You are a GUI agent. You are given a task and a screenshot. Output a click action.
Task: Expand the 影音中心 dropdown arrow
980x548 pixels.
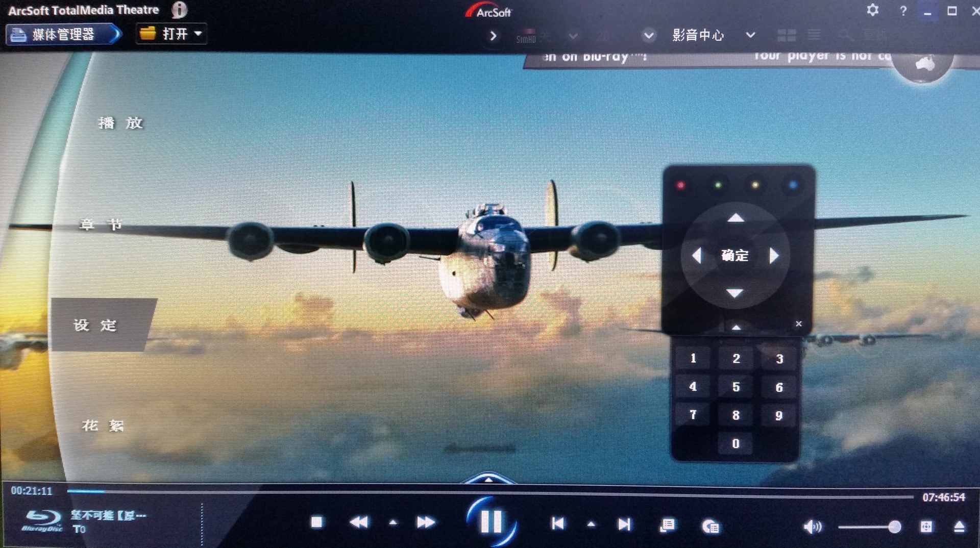[750, 35]
